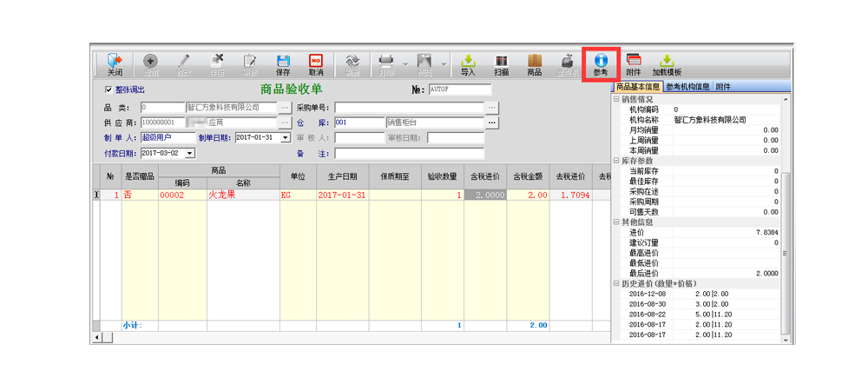The width and height of the screenshot is (868, 391).
Task: Click the 加载模板 (Load template) icon
Action: click(x=667, y=65)
